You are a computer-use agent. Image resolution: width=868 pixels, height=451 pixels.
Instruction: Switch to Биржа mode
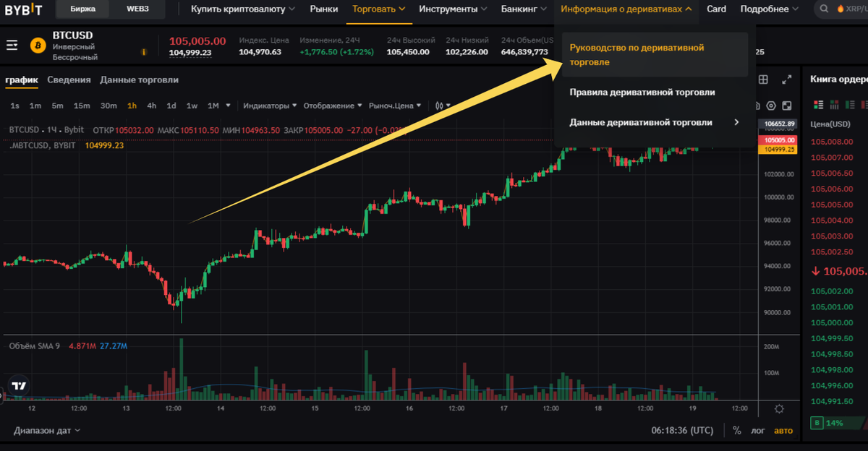pos(82,9)
